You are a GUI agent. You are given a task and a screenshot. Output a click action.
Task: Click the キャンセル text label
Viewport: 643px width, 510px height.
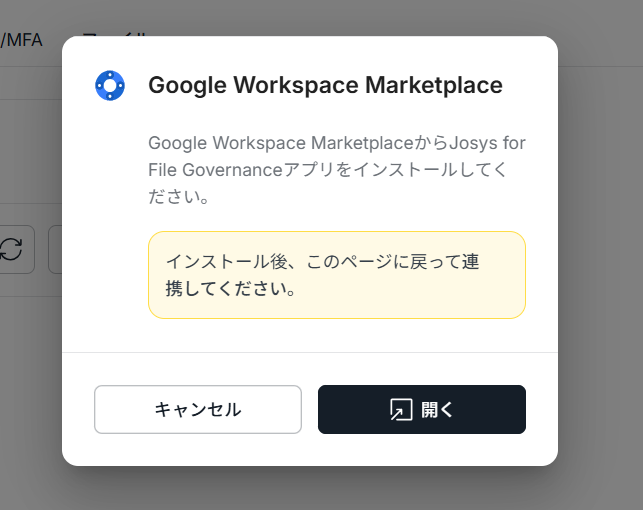coord(198,409)
